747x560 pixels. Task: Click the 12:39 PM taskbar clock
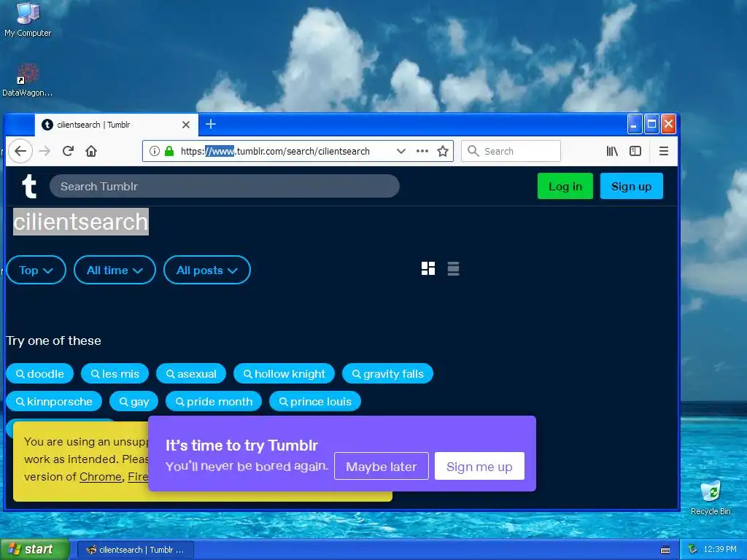(720, 550)
